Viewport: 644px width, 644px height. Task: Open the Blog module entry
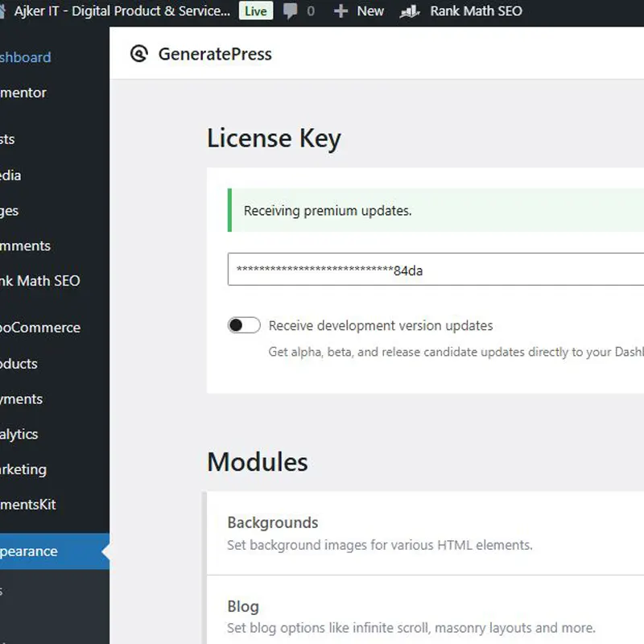[x=243, y=607]
